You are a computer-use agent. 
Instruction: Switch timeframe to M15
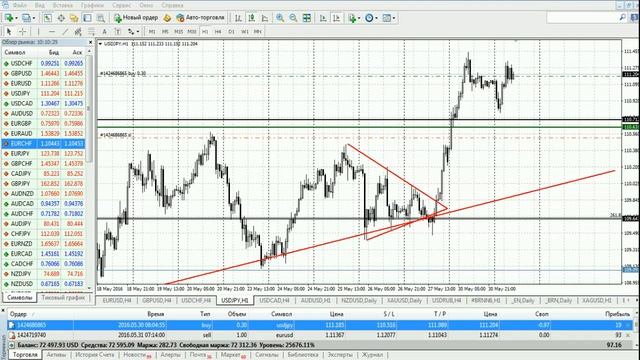tap(178, 31)
